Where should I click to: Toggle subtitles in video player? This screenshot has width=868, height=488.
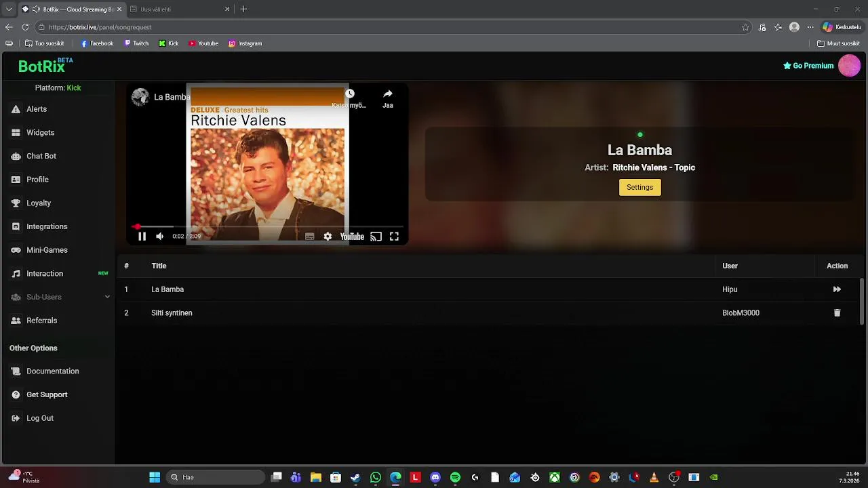pos(309,237)
